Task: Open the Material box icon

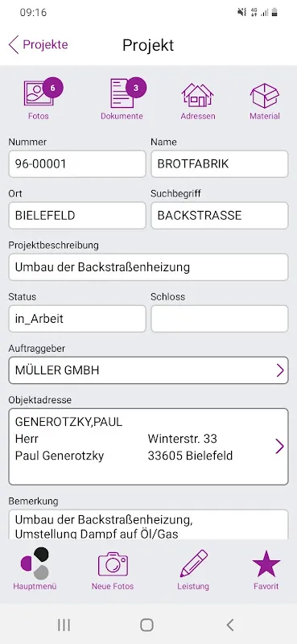Action: pos(265,95)
